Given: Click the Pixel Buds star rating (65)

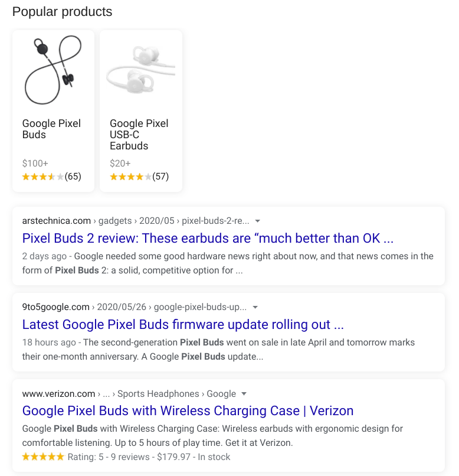Looking at the screenshot, I should pyautogui.click(x=51, y=177).
